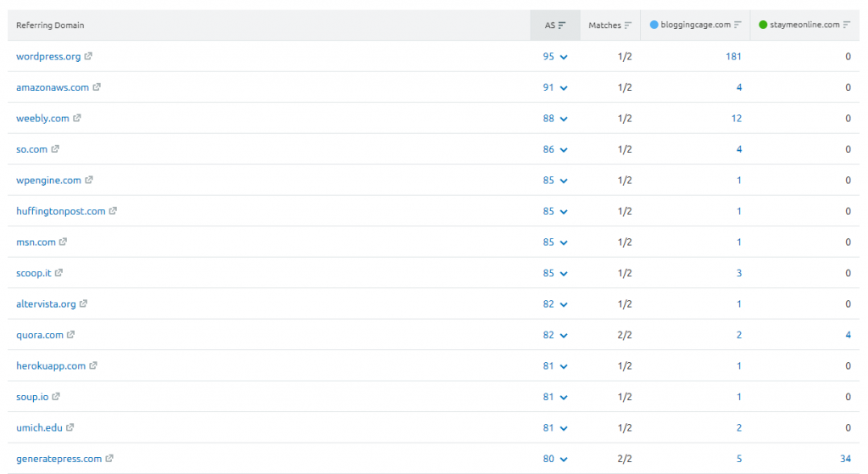Viewport: 868px width, 474px height.
Task: Open external link icon beside wpengine.com
Action: [x=88, y=180]
